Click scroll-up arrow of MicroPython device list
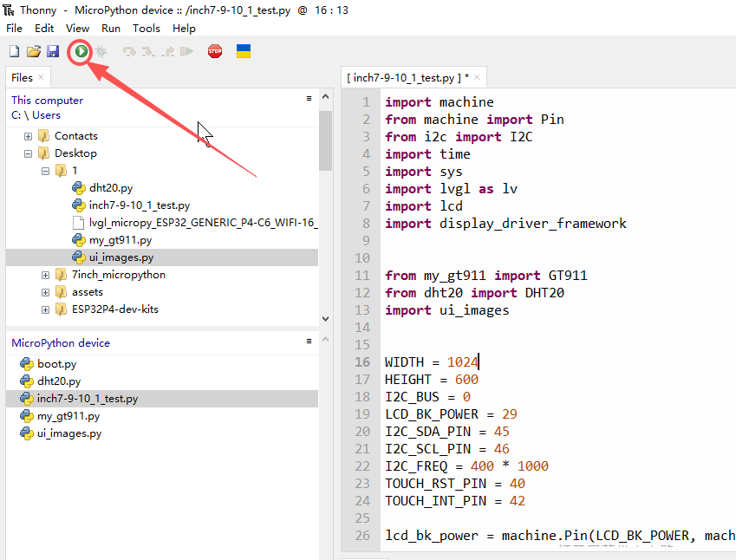The height and width of the screenshot is (560, 736). [x=326, y=339]
